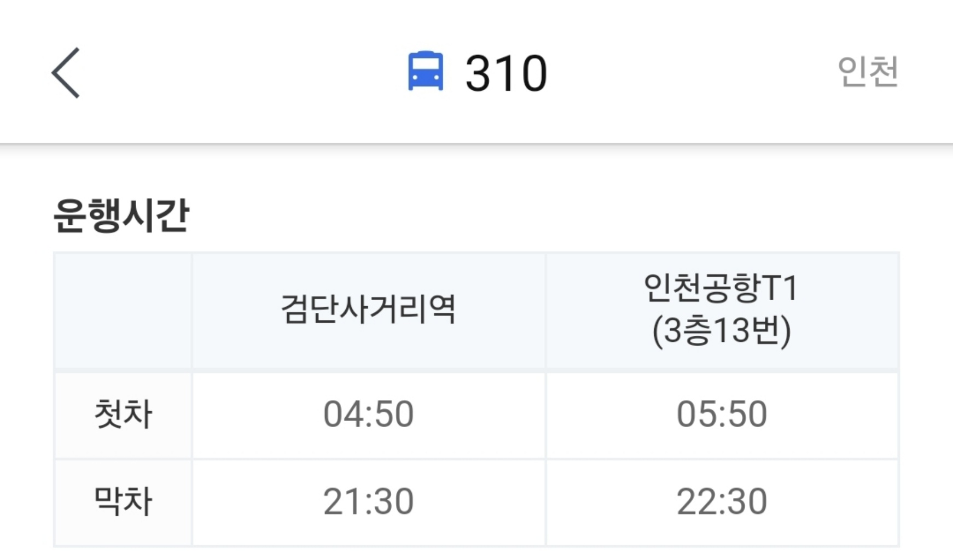This screenshot has width=953, height=560.
Task: Click blank header space between back arrow and bus icon
Action: [241, 73]
